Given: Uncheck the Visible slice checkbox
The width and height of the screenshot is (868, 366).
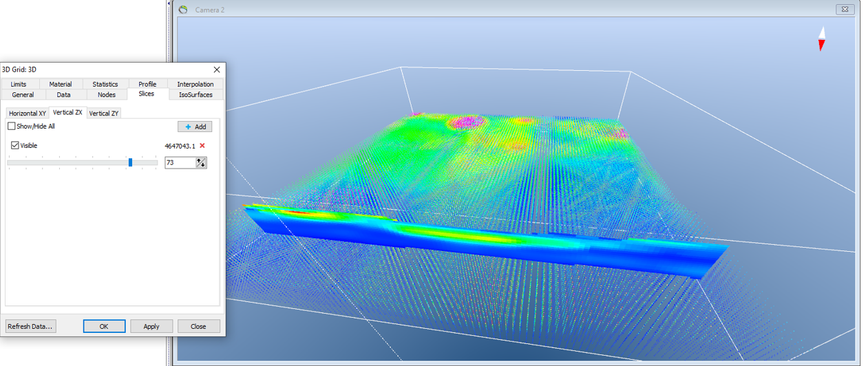Looking at the screenshot, I should pyautogui.click(x=15, y=146).
